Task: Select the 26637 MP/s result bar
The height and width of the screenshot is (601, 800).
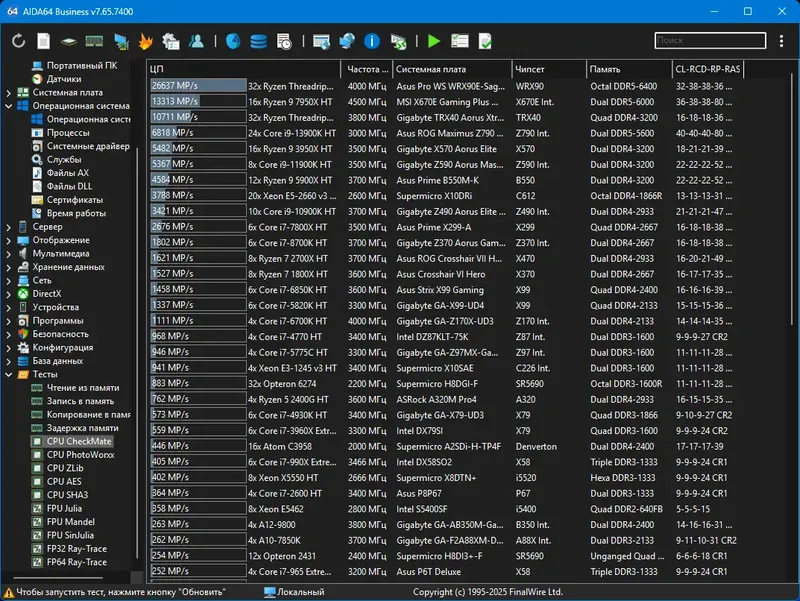Action: 198,86
